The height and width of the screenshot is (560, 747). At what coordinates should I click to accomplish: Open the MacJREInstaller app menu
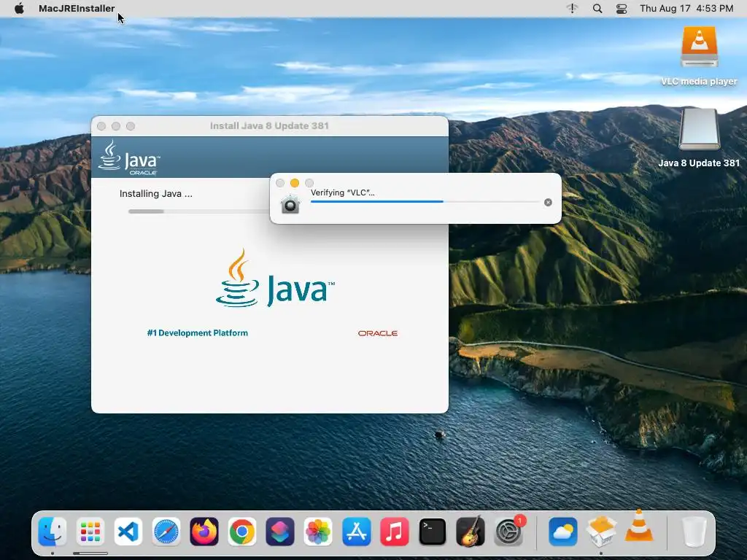(x=77, y=8)
